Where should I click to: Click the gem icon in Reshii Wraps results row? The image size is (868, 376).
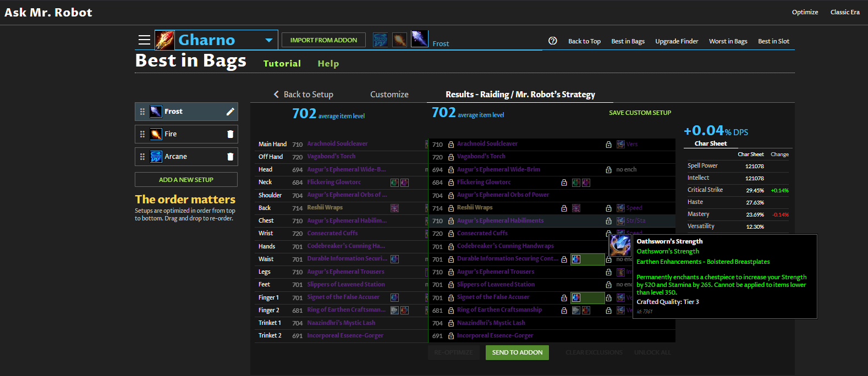click(576, 208)
